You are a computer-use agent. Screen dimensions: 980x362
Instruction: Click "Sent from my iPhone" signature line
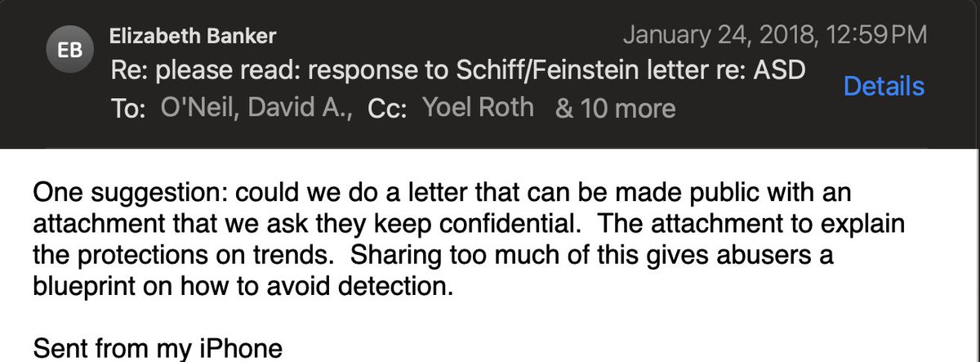click(x=158, y=349)
